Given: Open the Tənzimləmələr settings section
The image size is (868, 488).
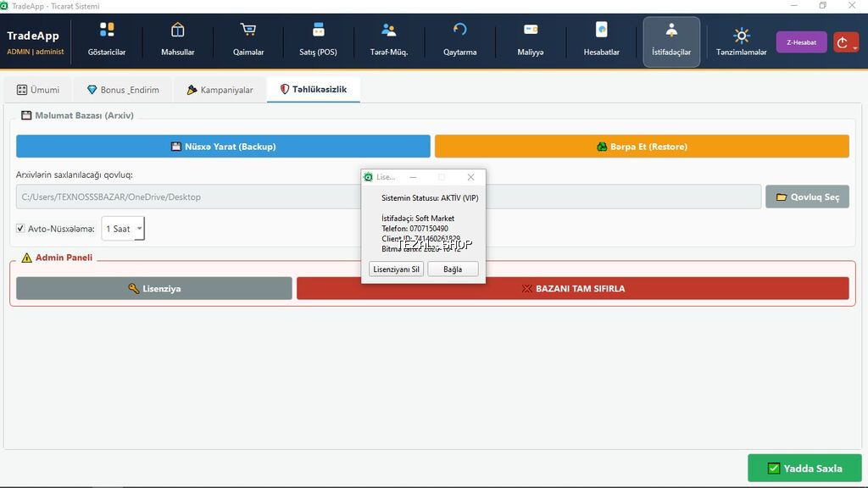Looking at the screenshot, I should click(x=742, y=40).
